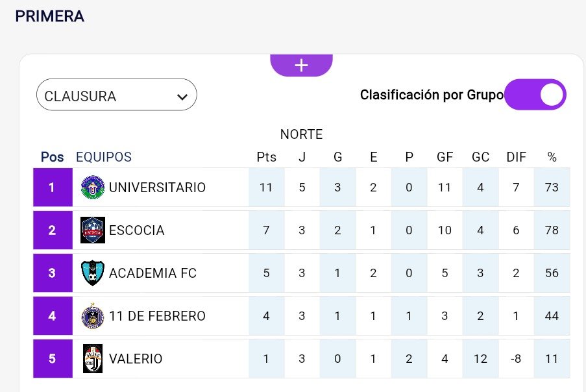The image size is (586, 392).
Task: Select the PRIMERA division heading
Action: pyautogui.click(x=50, y=16)
